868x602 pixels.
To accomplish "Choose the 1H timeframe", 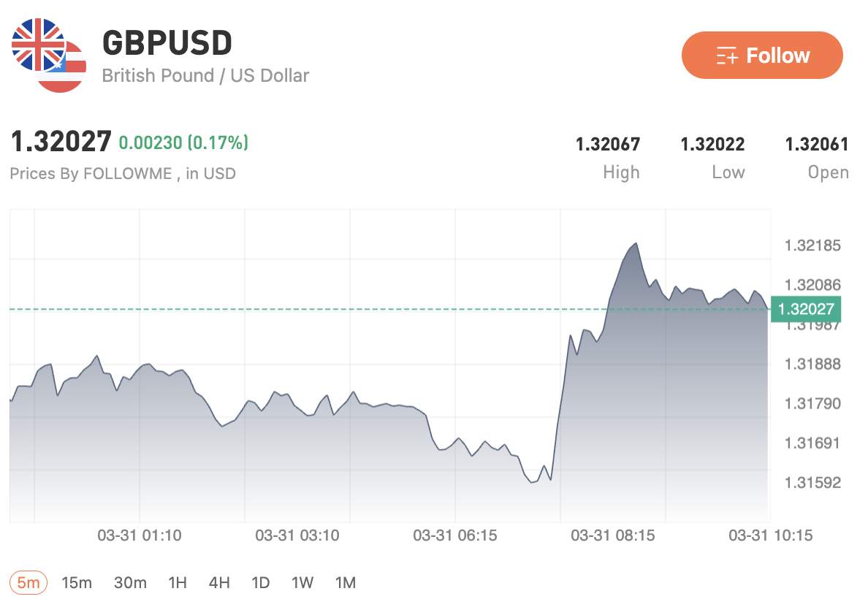I will click(178, 582).
